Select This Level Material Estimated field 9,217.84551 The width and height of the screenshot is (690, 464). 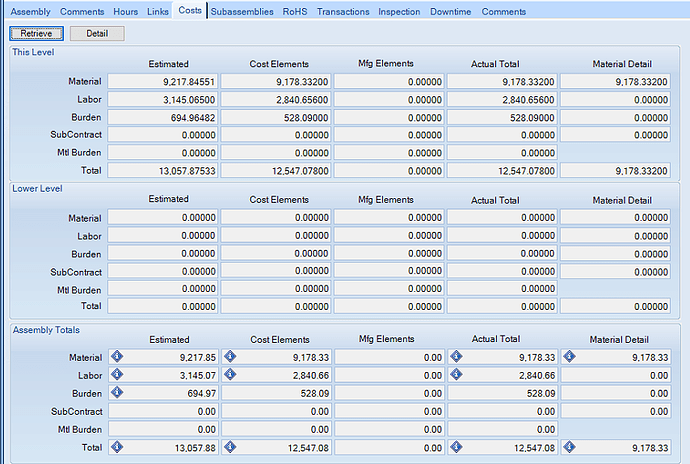click(163, 81)
